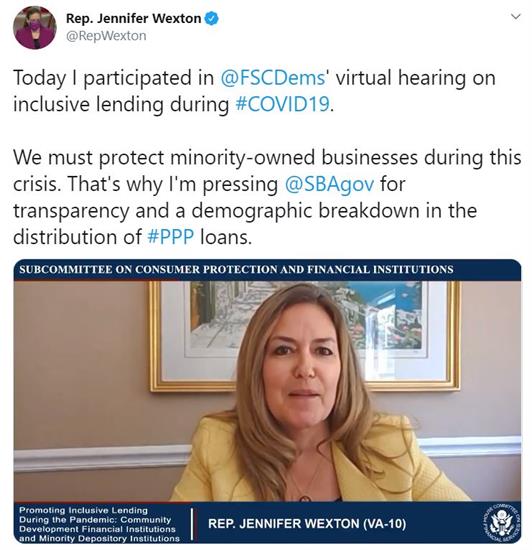The height and width of the screenshot is (550, 532).
Task: Follow the @FSCDems mention link
Action: [x=273, y=78]
